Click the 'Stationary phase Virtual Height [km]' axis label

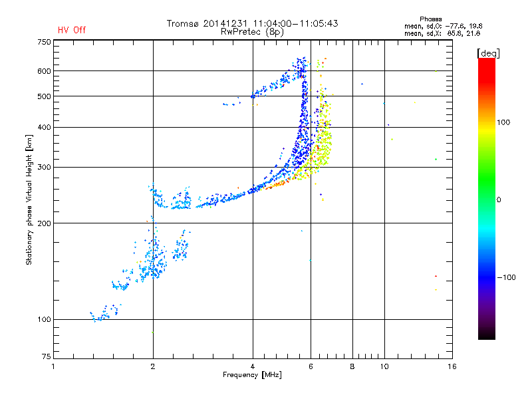click(29, 199)
